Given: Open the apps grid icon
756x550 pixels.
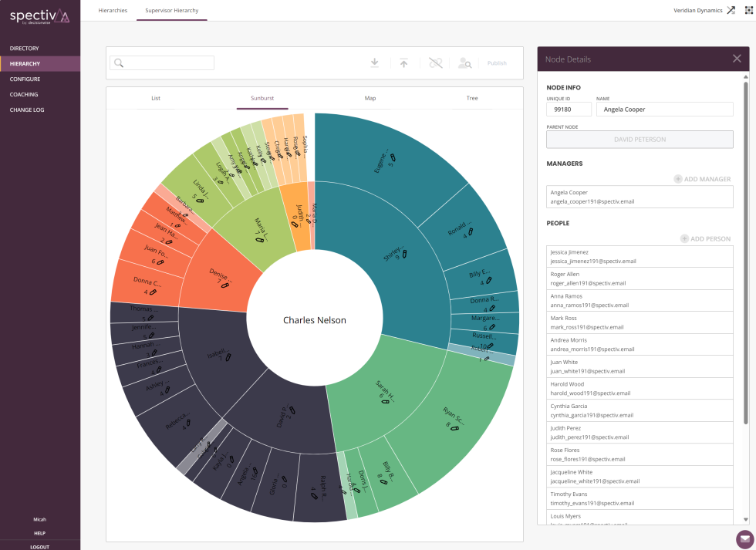Looking at the screenshot, I should (x=747, y=11).
